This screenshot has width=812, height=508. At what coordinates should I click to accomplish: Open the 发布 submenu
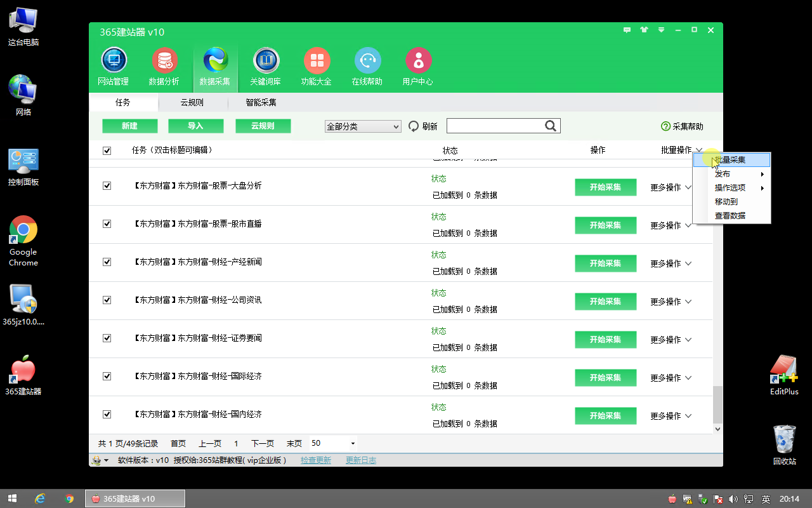click(x=731, y=174)
